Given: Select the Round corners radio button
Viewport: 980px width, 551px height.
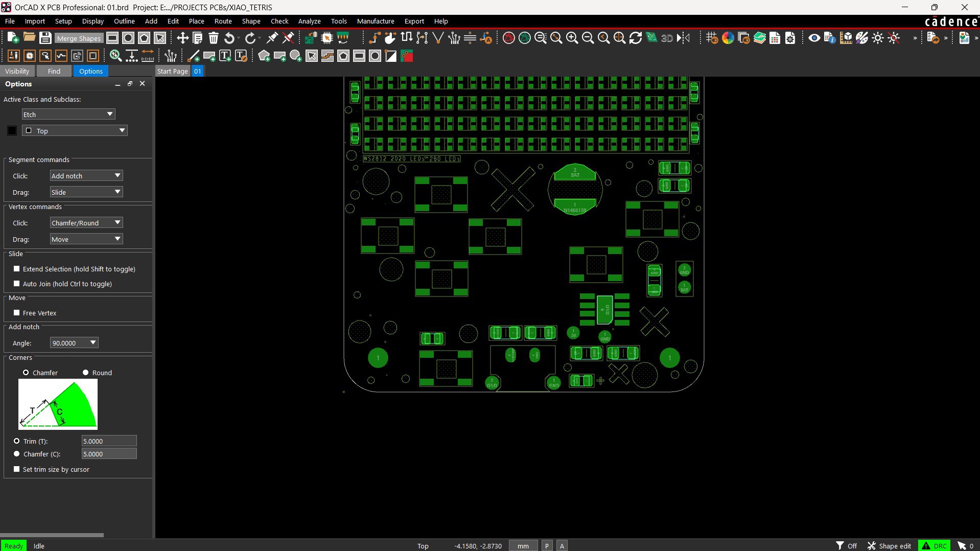Looking at the screenshot, I should point(86,373).
